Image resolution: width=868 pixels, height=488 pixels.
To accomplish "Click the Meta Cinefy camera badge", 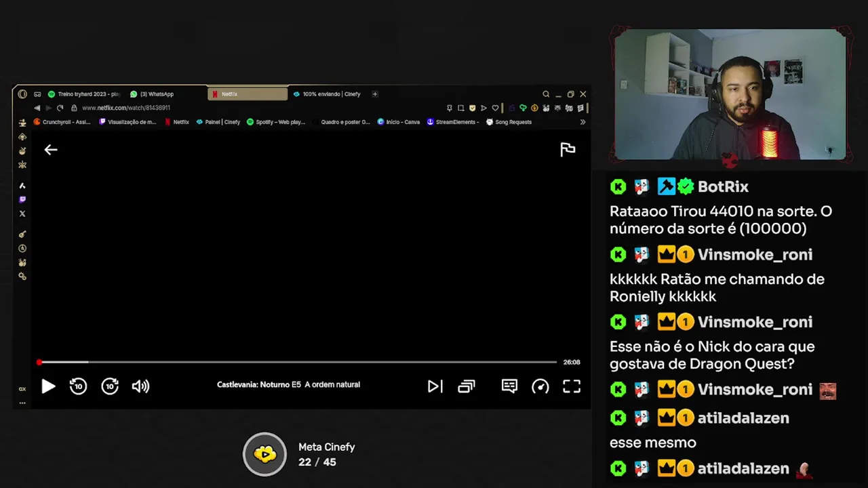I will [264, 454].
